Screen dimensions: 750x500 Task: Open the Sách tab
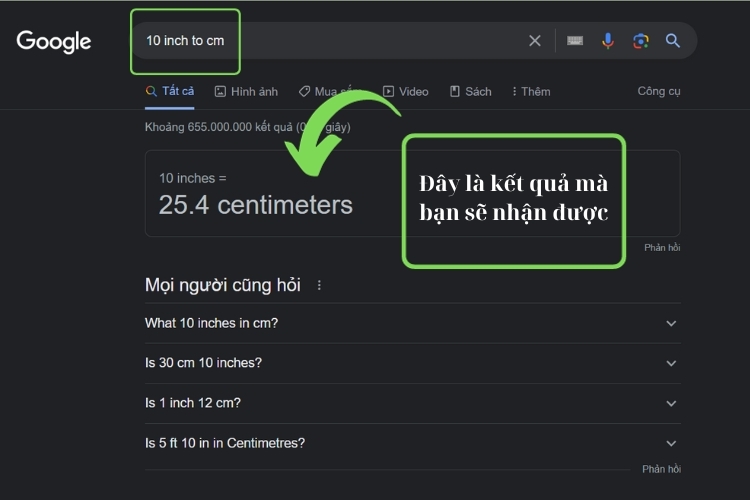coord(471,91)
